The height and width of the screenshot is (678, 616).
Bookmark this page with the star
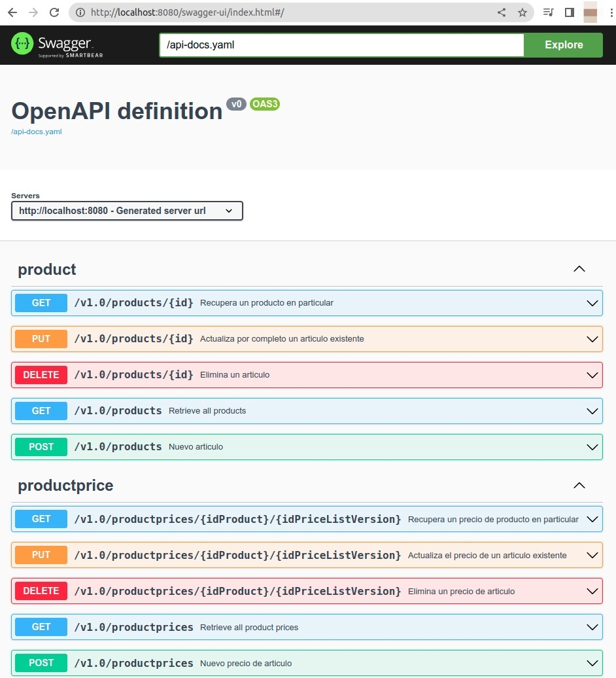coord(522,12)
